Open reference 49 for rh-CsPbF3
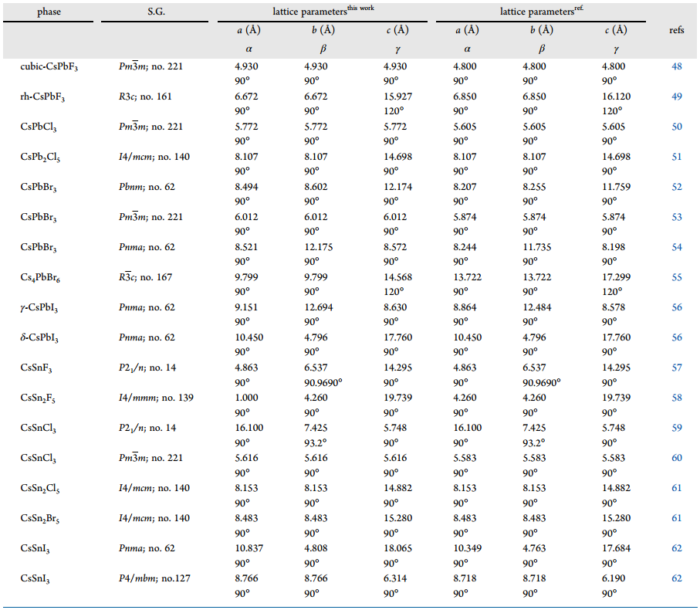Viewport: 700px width, 610px height. click(x=677, y=97)
